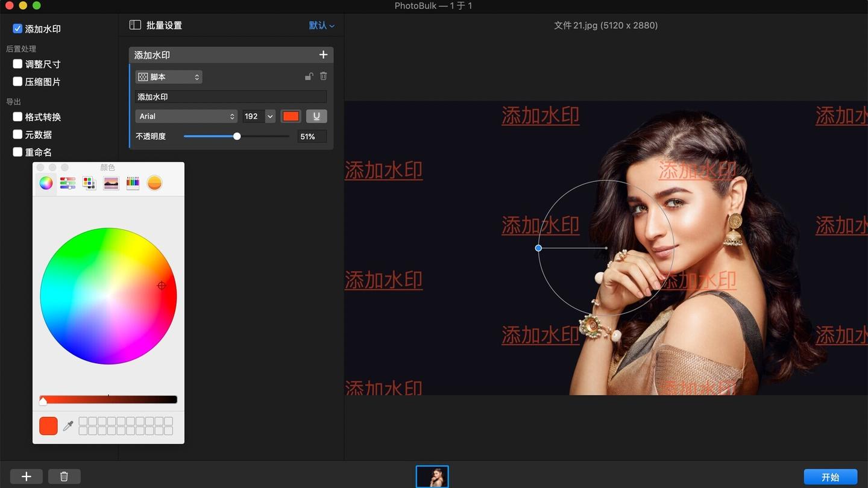This screenshot has width=868, height=488.
Task: Select the image thumbnail in the filmstrip
Action: point(432,477)
